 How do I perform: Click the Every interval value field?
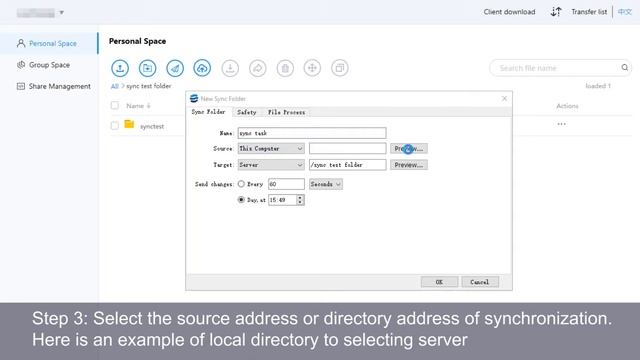[286, 184]
